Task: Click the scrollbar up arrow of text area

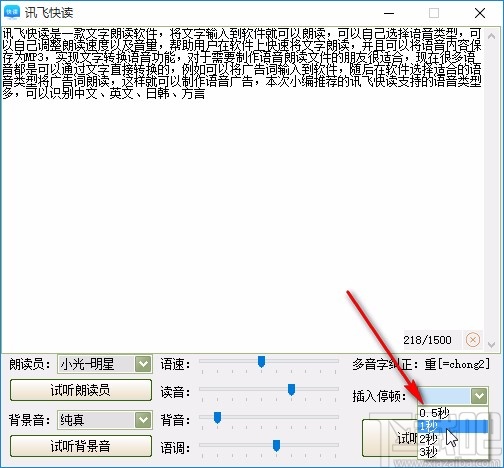Action: [491, 36]
